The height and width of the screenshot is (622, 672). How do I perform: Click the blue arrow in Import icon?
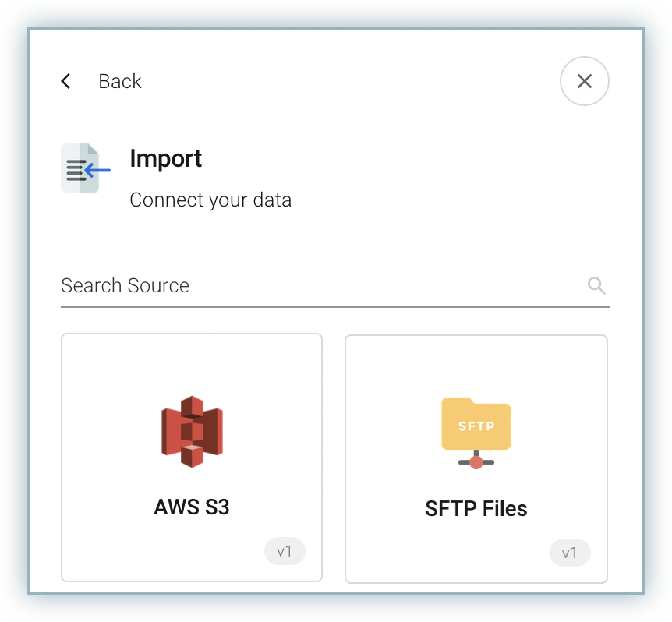[98, 169]
